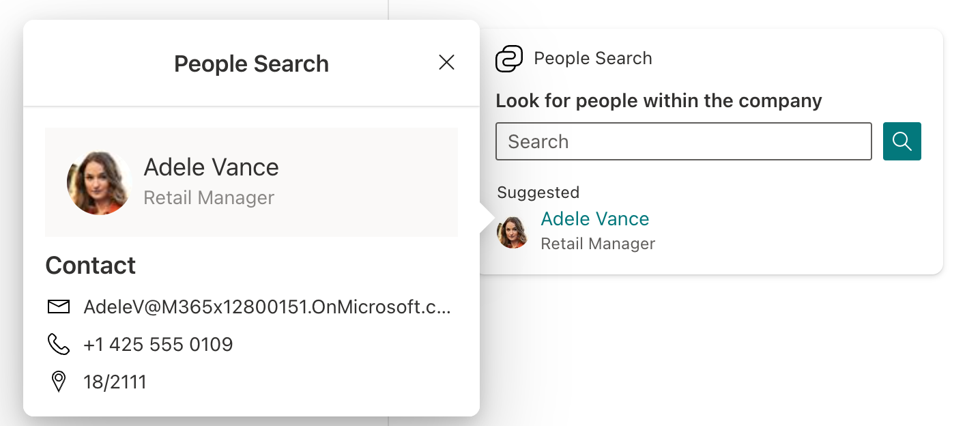Click the People Search popup title
Image resolution: width=980 pixels, height=426 pixels.
[x=251, y=63]
